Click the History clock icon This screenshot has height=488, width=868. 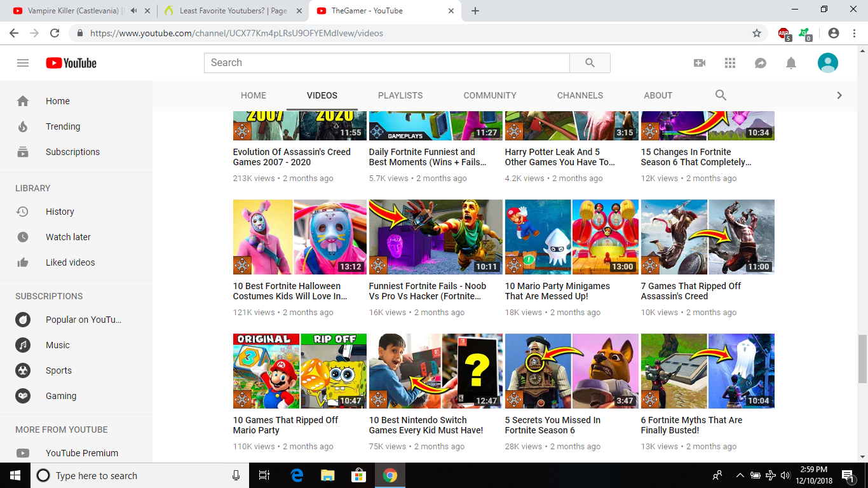(23, 212)
